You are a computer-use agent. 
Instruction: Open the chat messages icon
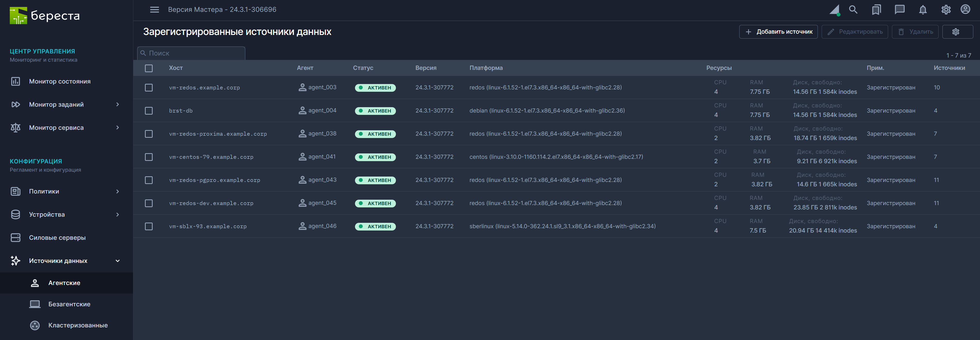click(899, 10)
